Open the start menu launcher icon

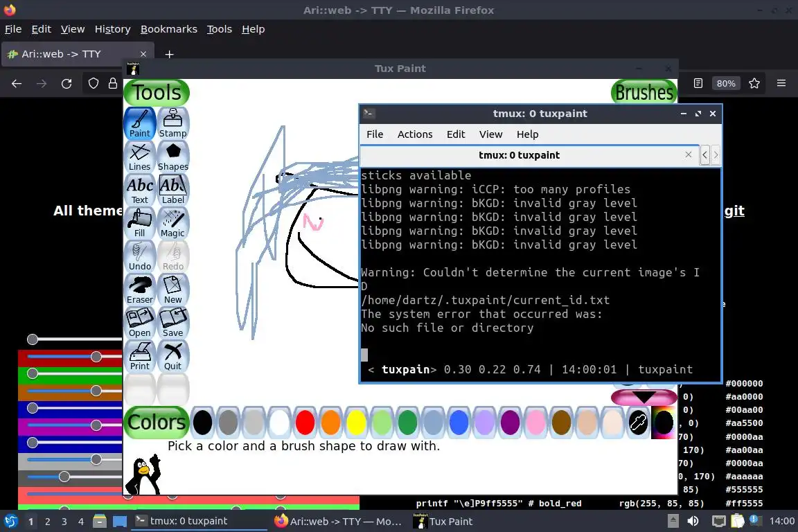(x=11, y=522)
